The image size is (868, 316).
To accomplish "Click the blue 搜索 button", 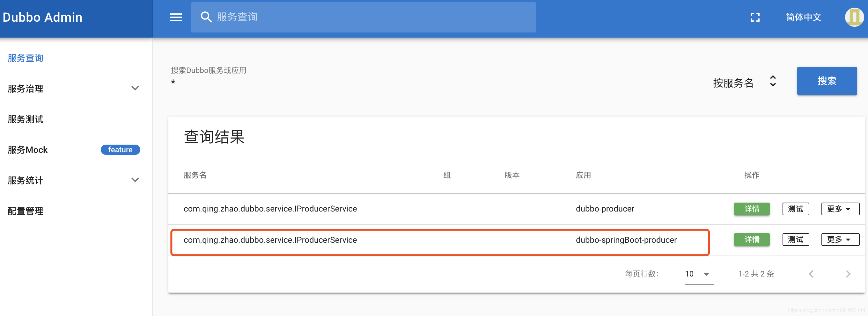I will click(x=827, y=81).
